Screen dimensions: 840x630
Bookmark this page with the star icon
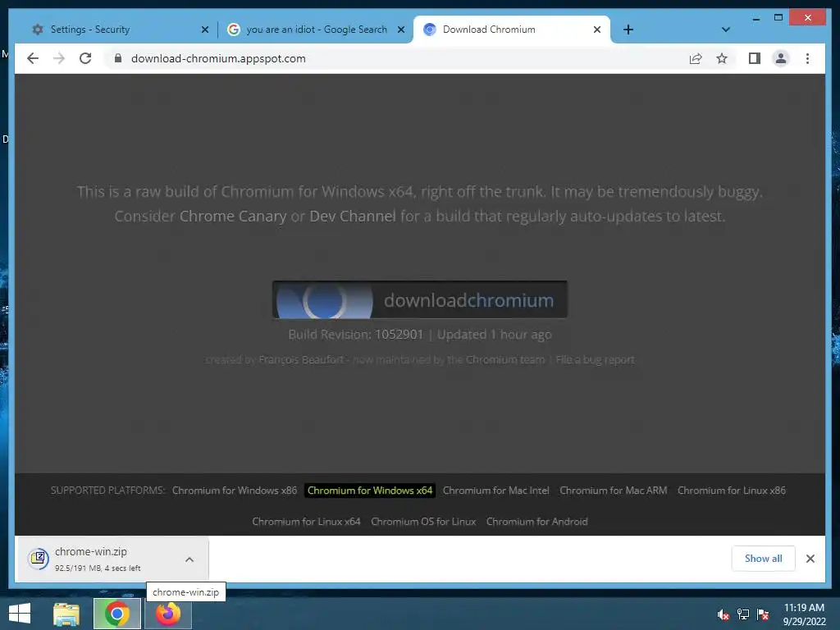(722, 58)
